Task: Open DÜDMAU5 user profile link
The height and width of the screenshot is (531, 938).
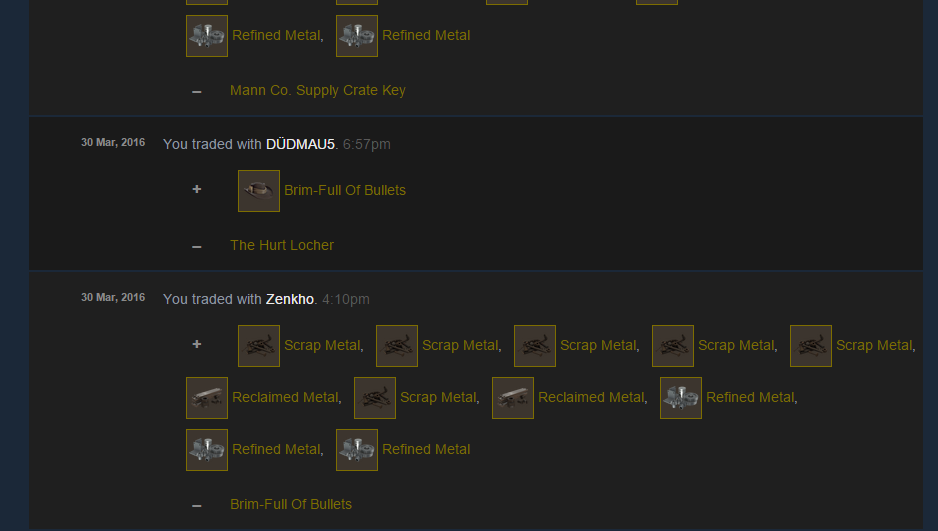Action: click(x=300, y=144)
